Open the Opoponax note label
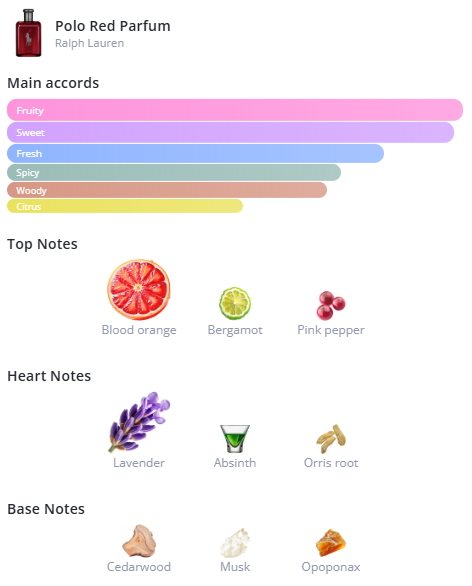Viewport: 472px width, 586px height. click(331, 567)
